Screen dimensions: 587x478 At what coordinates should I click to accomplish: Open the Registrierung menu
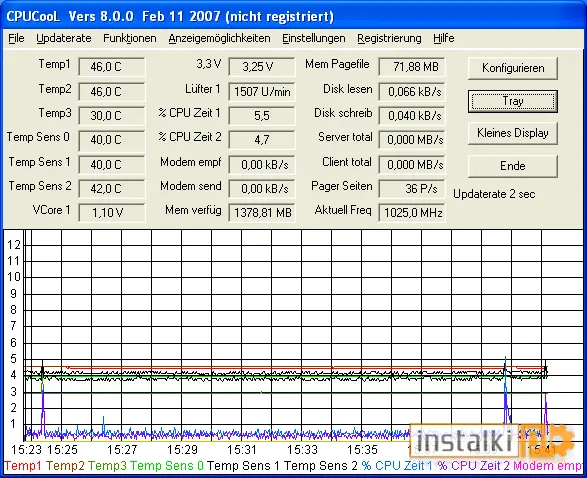[x=389, y=38]
